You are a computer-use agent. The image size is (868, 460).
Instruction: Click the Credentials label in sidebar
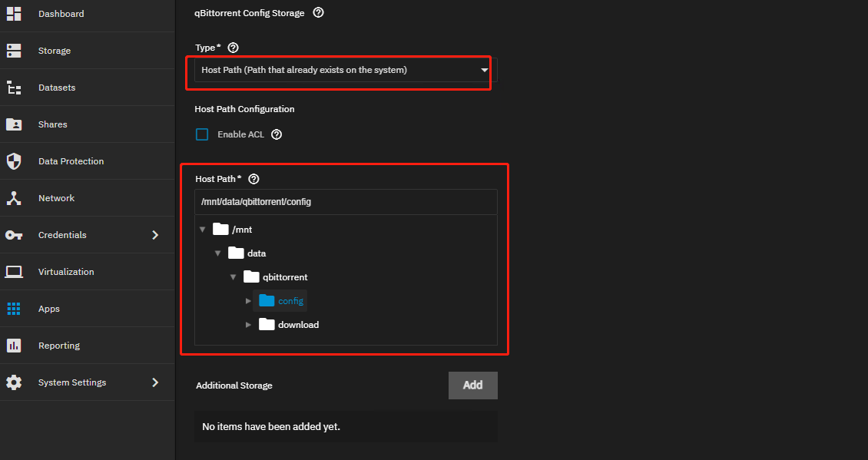click(62, 235)
